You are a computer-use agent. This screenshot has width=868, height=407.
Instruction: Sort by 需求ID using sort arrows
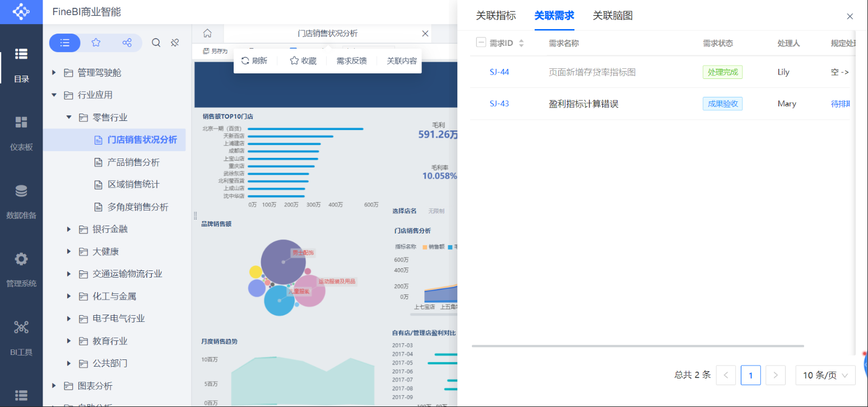coord(521,43)
